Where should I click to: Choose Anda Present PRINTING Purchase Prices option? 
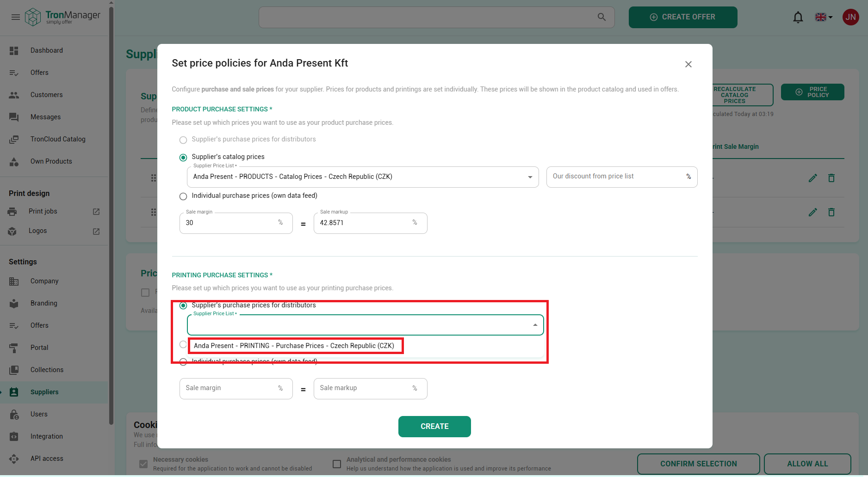point(294,346)
